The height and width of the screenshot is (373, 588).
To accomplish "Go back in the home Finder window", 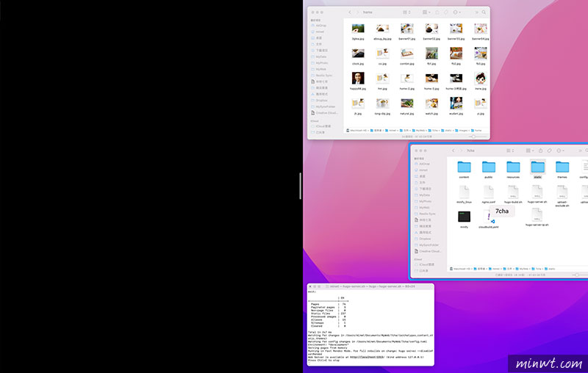I will [350, 12].
